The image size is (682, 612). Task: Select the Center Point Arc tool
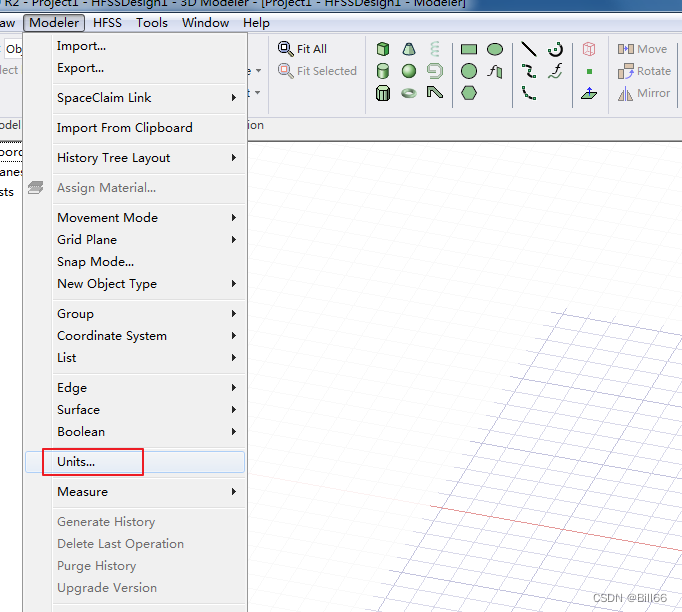coord(555,49)
